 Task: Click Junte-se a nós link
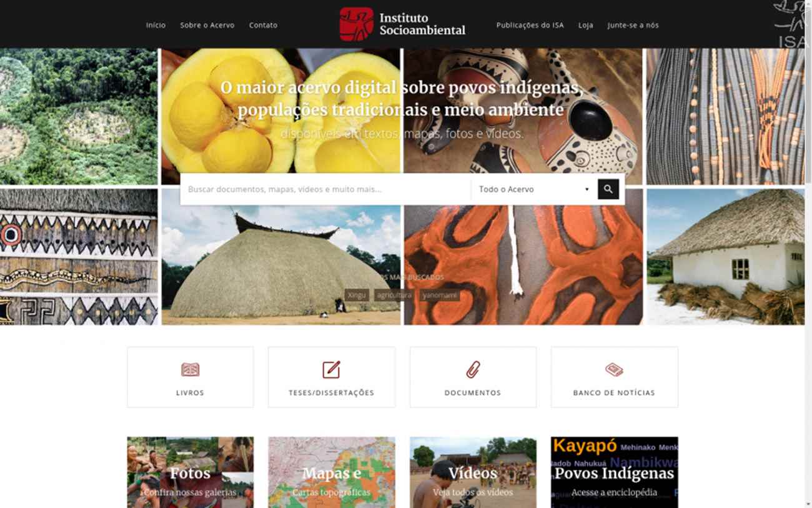tap(633, 25)
